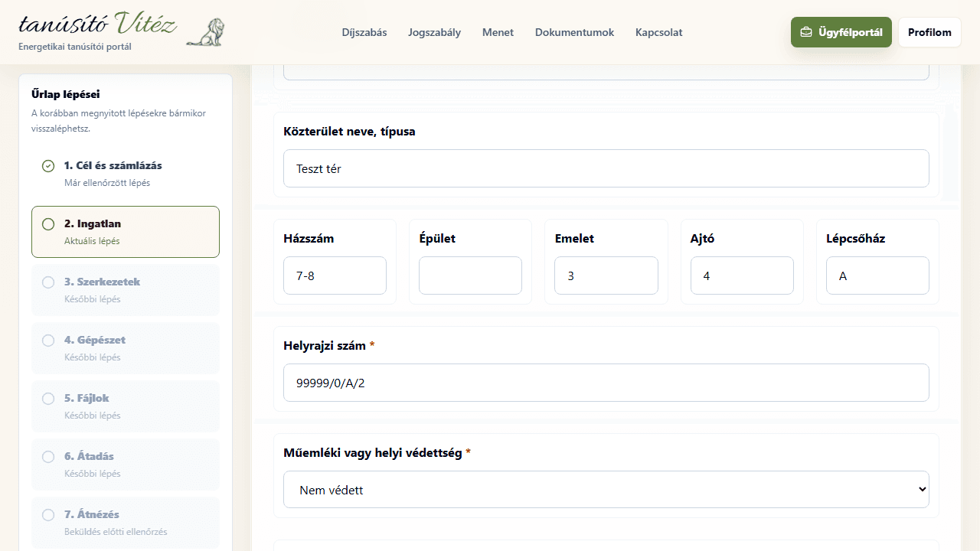
Task: Click the circle marker of Fájlok step
Action: (48, 399)
